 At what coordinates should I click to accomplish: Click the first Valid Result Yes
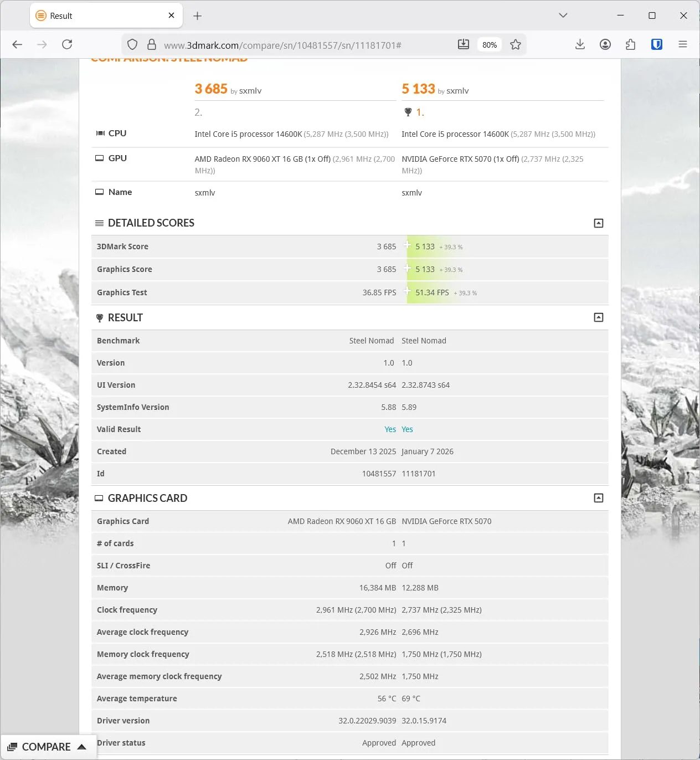coord(390,429)
